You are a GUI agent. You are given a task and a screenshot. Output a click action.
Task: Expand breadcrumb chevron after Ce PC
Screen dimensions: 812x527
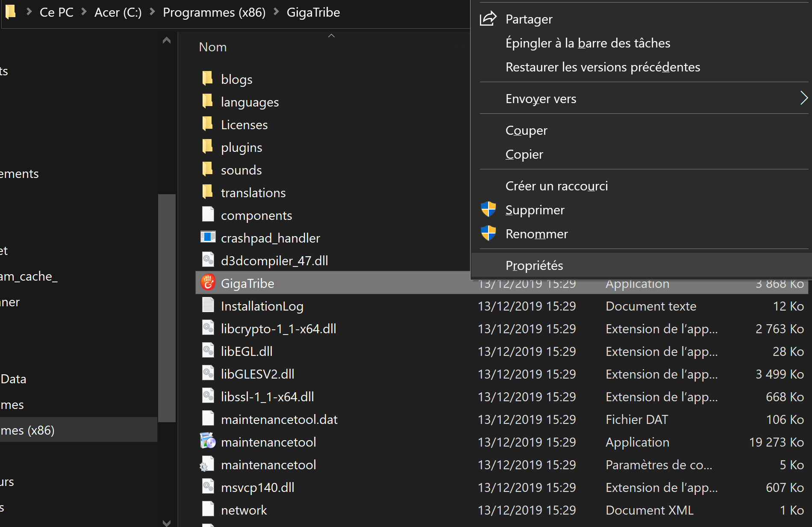point(84,12)
